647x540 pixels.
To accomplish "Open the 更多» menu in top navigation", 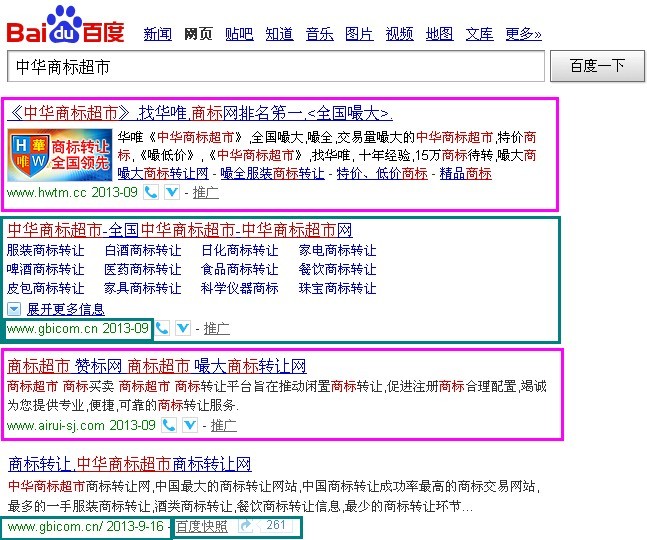I will (523, 34).
